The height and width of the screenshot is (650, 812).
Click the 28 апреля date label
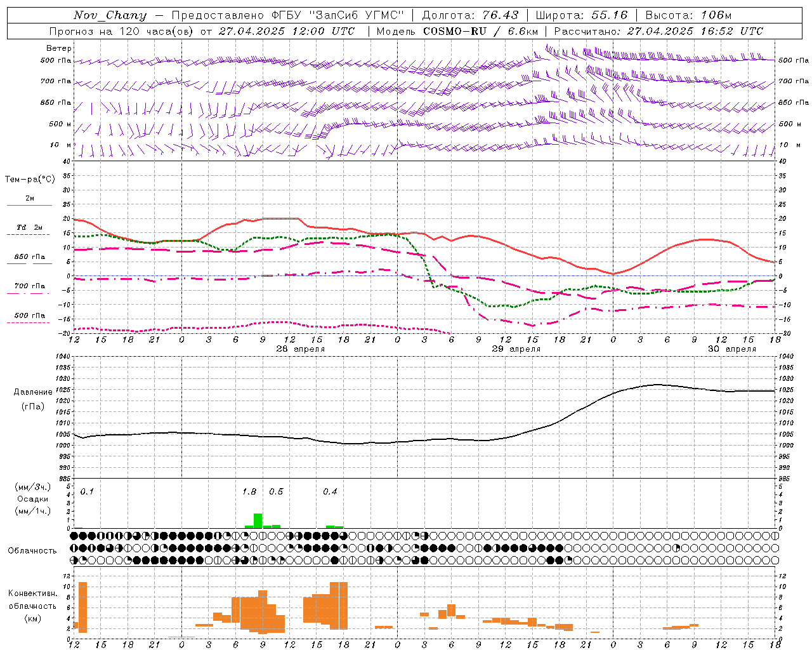[x=301, y=349]
